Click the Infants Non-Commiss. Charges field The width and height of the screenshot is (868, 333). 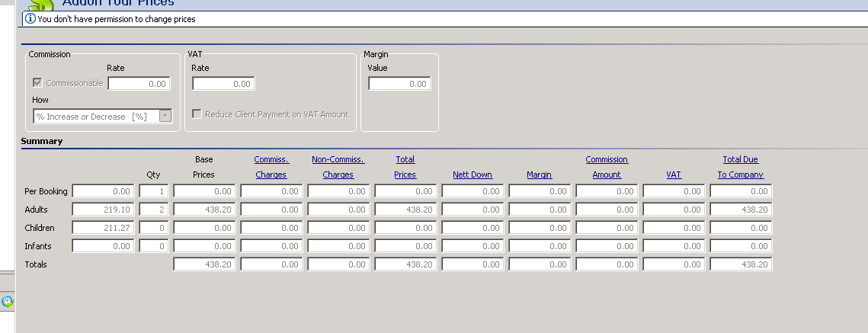click(x=338, y=246)
